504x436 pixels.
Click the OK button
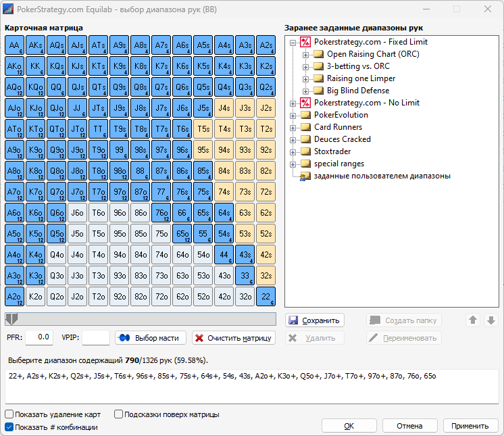[349, 426]
